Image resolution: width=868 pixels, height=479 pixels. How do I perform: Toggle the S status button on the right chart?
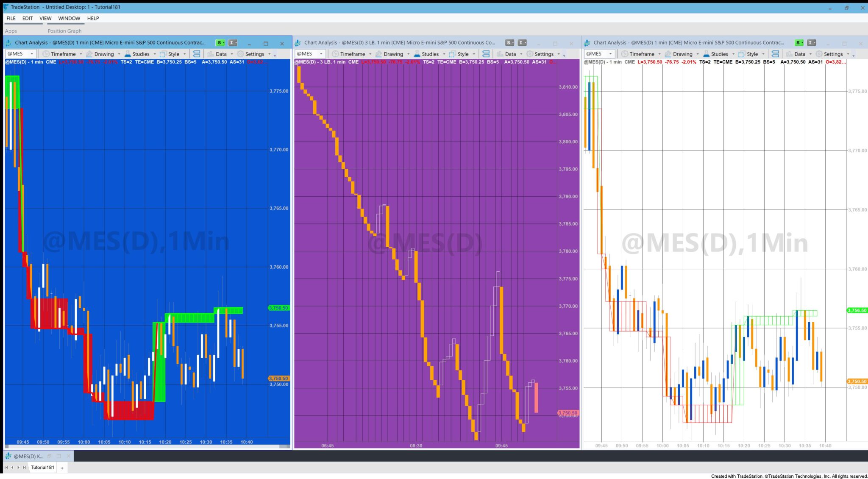[x=798, y=42]
